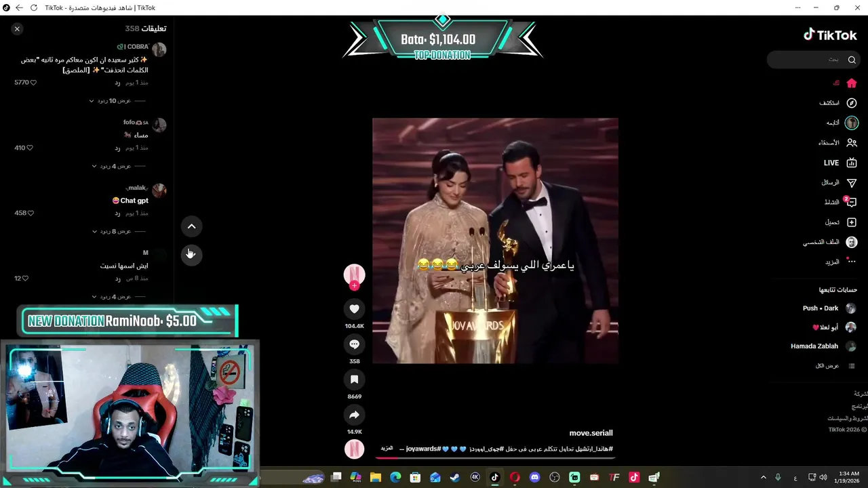The image size is (868, 488).
Task: Open followed account Hamada Zablah
Action: (823, 346)
